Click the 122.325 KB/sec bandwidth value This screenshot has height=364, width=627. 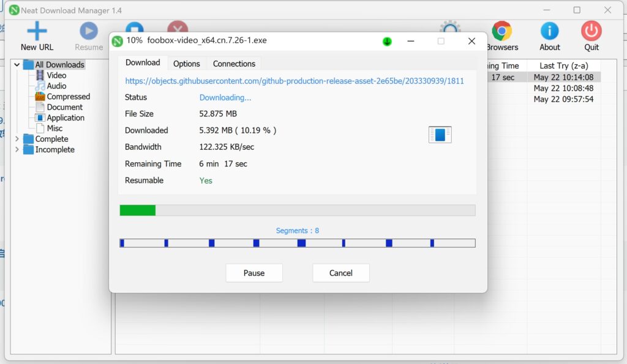[x=227, y=147]
